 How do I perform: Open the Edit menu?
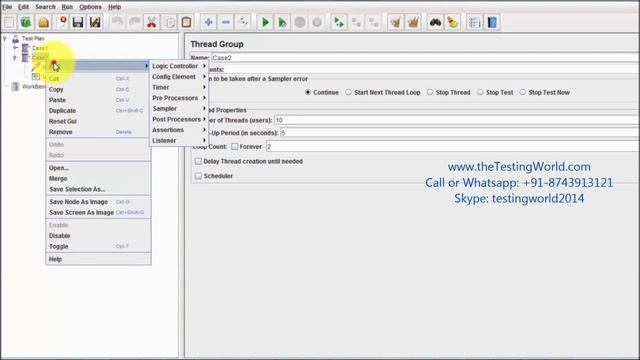pos(23,7)
